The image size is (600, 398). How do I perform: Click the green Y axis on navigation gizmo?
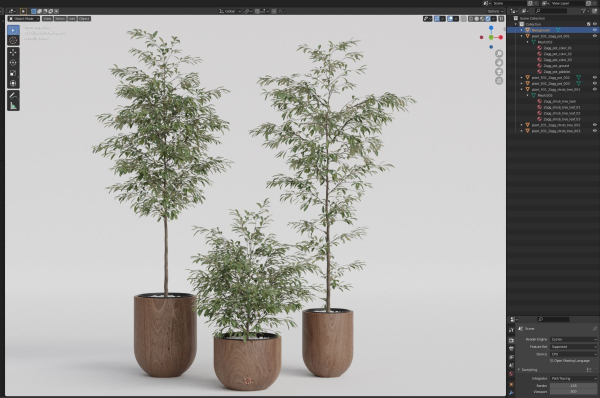[491, 38]
